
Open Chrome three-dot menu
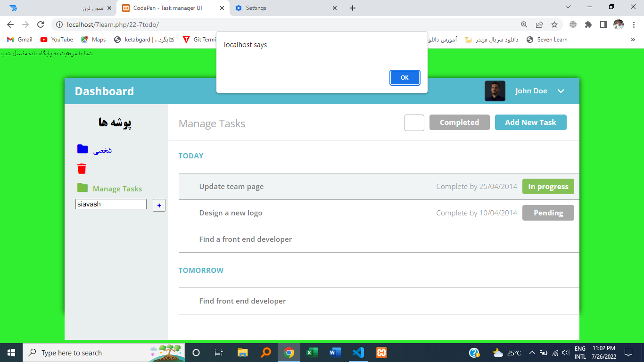[634, 25]
